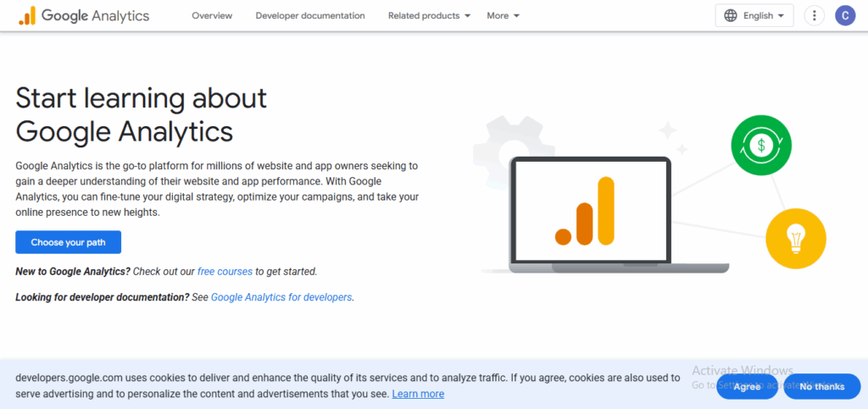
Task: Open the English language dropdown
Action: coord(754,15)
